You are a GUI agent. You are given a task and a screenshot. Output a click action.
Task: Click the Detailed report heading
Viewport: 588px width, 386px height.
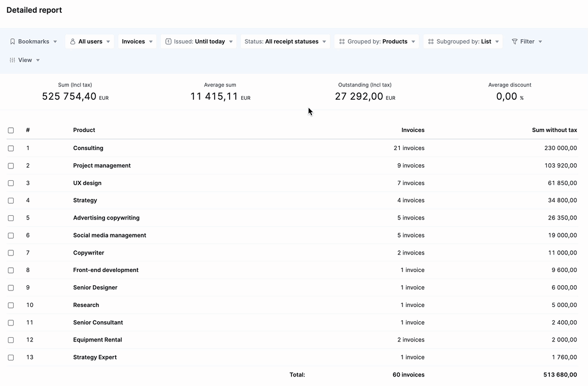coord(34,10)
